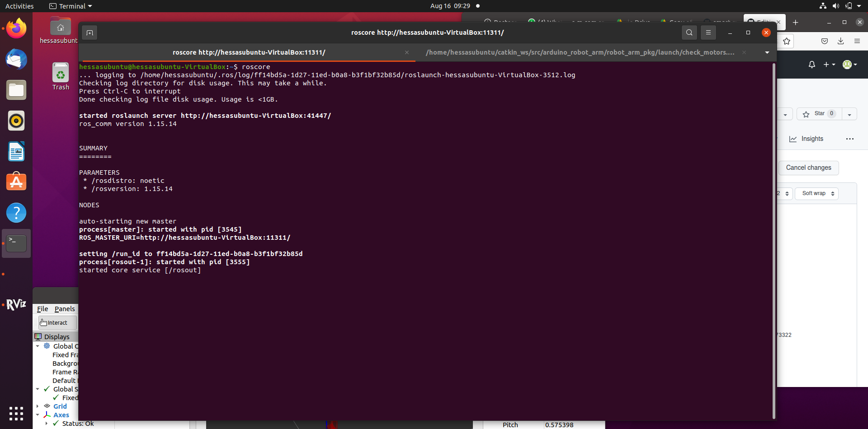Viewport: 868px width, 429px height.
Task: Open the Insights tab on GitHub
Action: click(807, 139)
